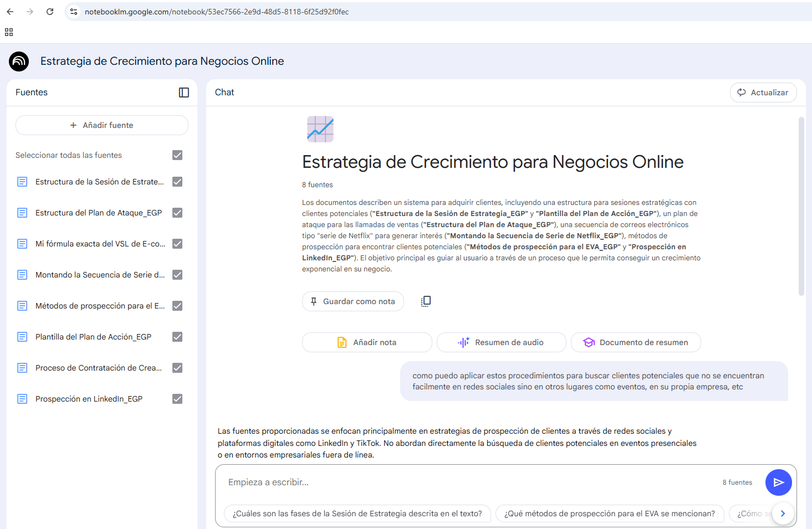This screenshot has width=812, height=529.
Task: Open the browser apps grid icon
Action: point(9,32)
